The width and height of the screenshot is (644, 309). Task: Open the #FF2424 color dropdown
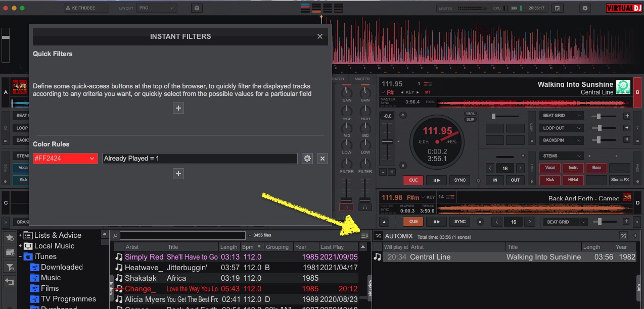point(65,159)
